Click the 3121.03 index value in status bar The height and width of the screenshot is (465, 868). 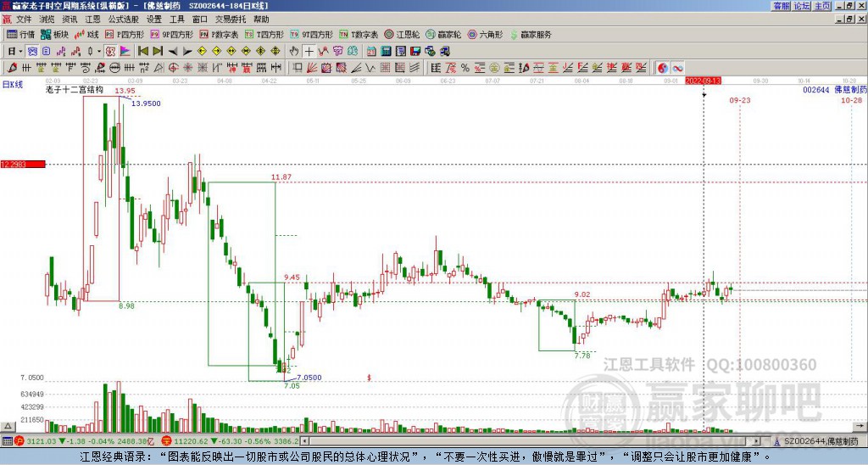coord(42,441)
